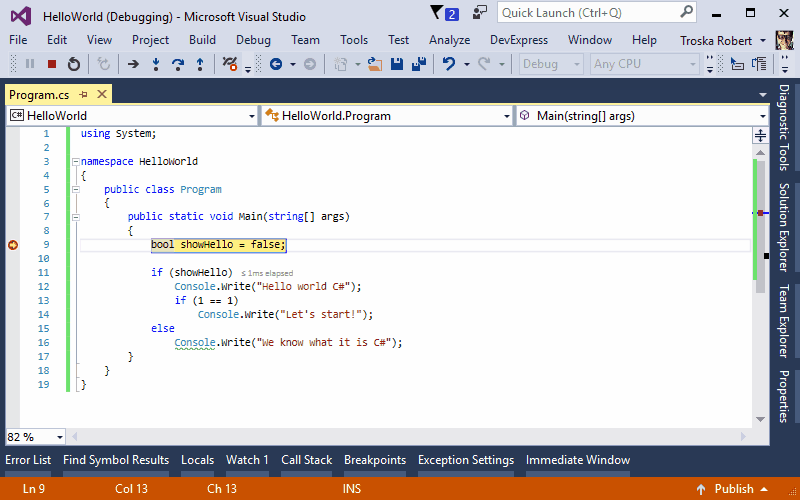Click Show Next Statement arrow
The width and height of the screenshot is (800, 500).
tap(133, 64)
